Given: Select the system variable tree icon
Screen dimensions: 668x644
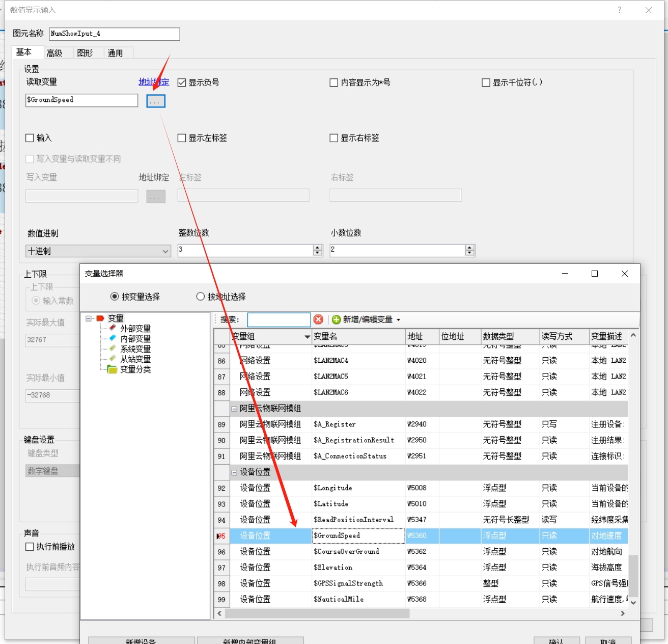Looking at the screenshot, I should pos(113,348).
